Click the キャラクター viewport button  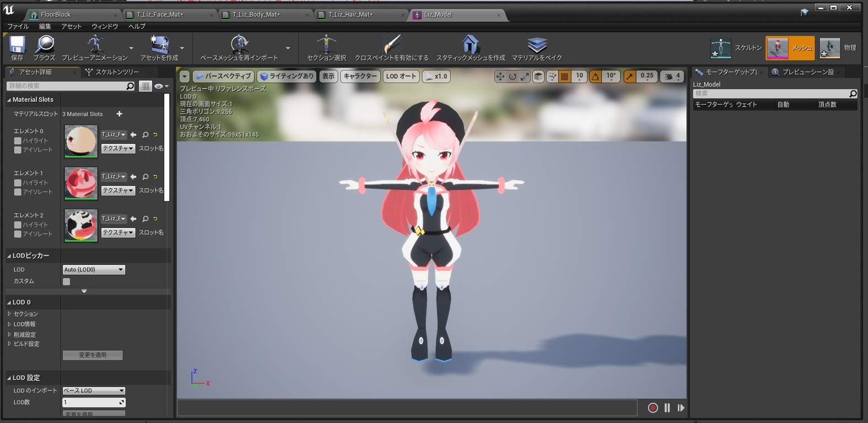pyautogui.click(x=360, y=77)
